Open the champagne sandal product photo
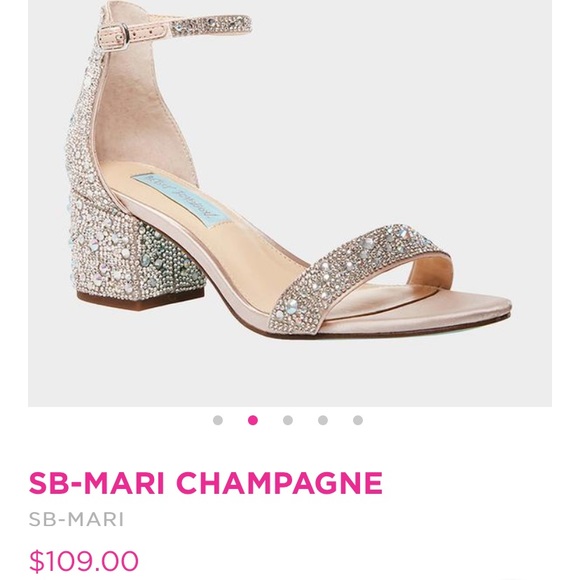Viewport: 580px width, 580px height. (x=290, y=203)
